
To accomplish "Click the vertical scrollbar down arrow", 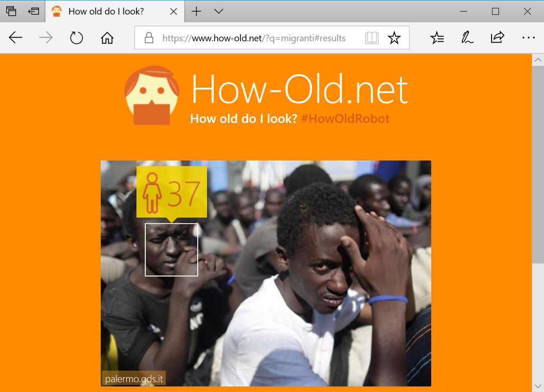I will 538,386.
